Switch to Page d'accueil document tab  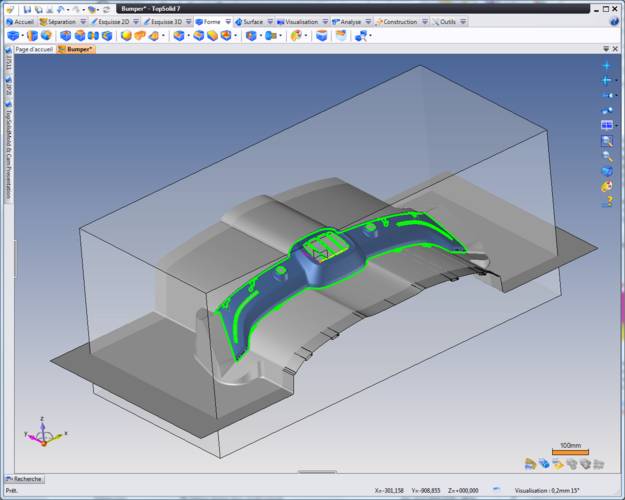point(34,48)
